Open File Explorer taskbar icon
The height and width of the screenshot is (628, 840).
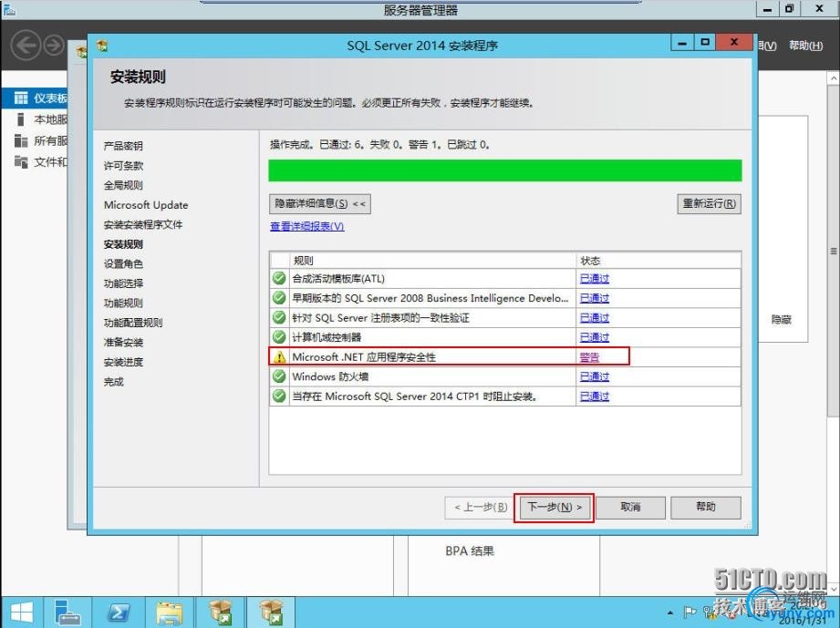click(170, 612)
